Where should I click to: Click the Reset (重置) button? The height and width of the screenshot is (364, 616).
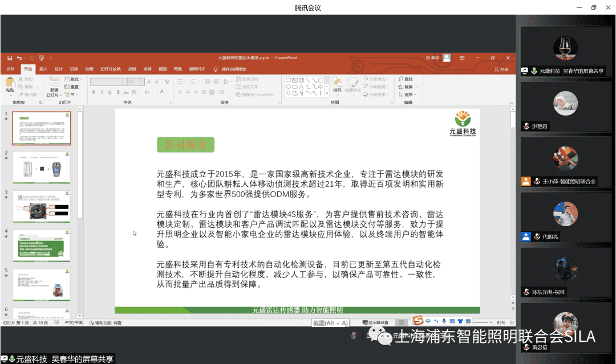pyautogui.click(x=72, y=87)
